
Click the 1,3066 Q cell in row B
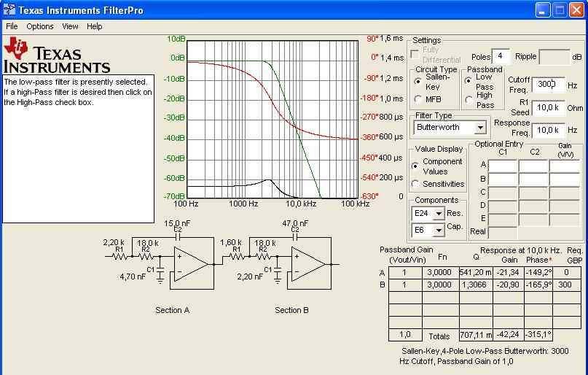[x=476, y=285]
